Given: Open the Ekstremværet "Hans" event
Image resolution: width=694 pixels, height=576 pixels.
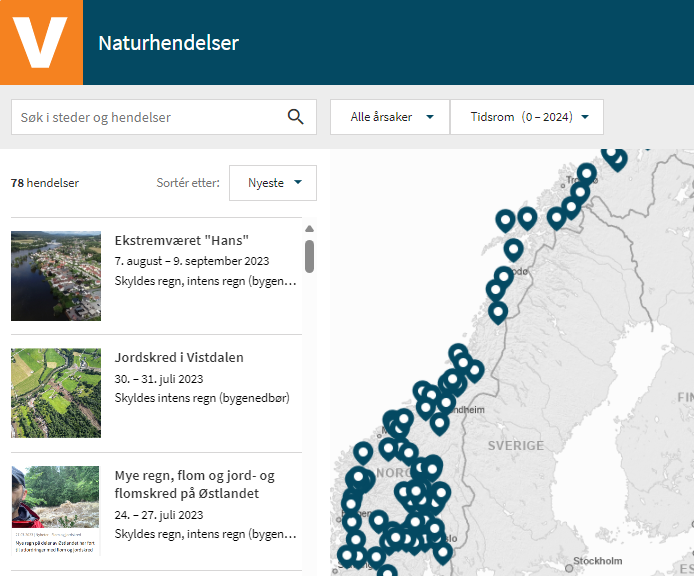Looking at the screenshot, I should coord(181,240).
